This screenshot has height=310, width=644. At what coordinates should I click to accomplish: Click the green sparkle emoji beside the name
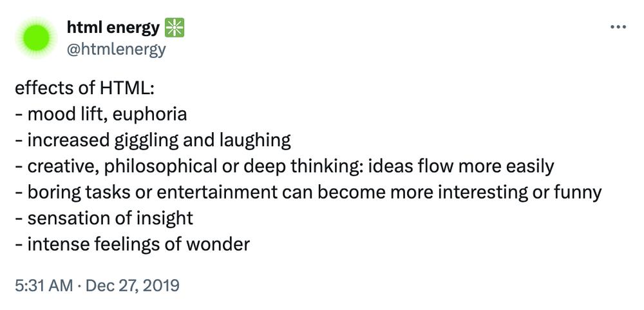point(175,28)
